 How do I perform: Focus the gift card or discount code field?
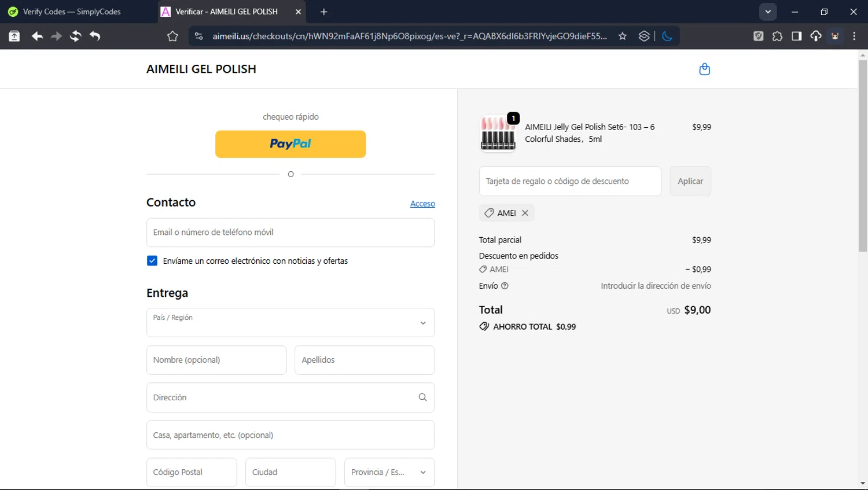coord(570,181)
